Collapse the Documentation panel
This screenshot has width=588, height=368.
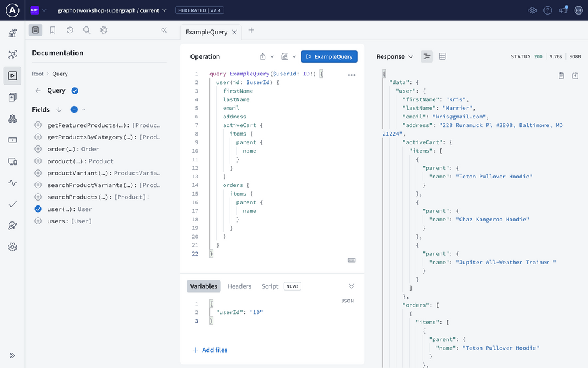164,30
